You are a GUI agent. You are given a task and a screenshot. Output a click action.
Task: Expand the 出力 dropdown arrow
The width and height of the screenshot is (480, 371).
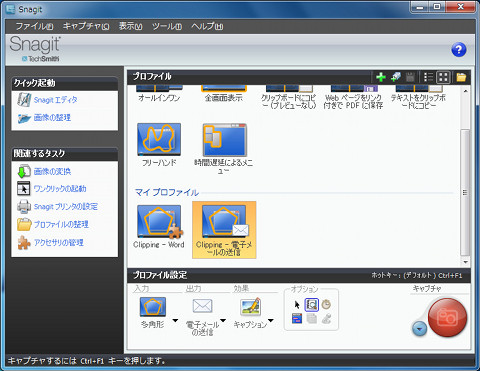click(x=223, y=321)
